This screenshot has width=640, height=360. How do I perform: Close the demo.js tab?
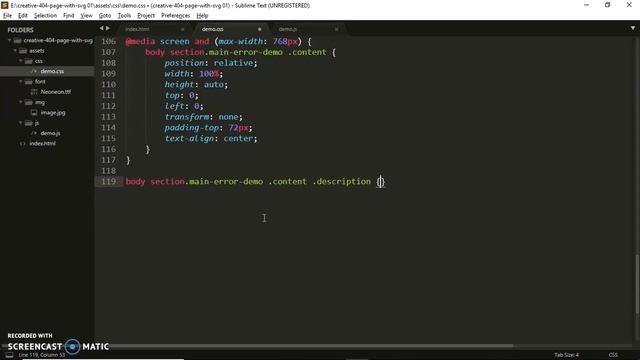(x=336, y=29)
